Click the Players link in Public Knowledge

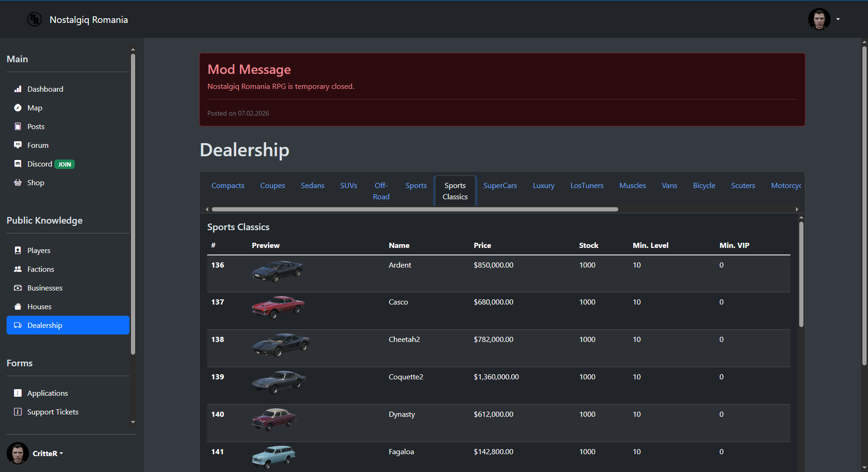coord(39,250)
